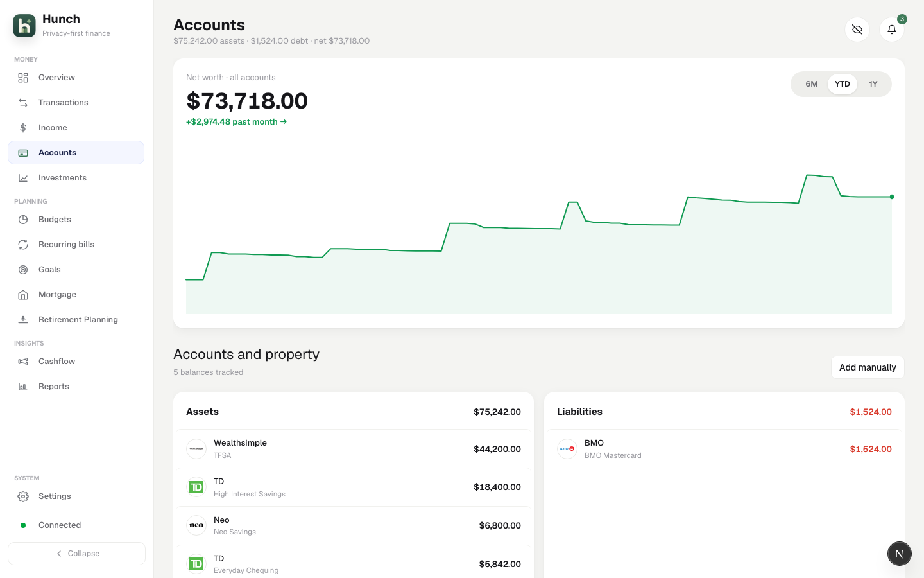Screen dimensions: 924x578
Task: Open the past month change link
Action: 236,122
